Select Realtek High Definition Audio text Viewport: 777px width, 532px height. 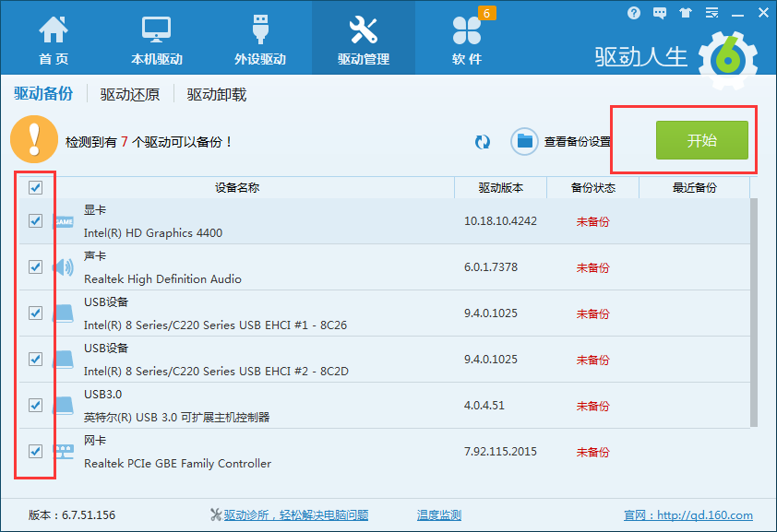(162, 279)
